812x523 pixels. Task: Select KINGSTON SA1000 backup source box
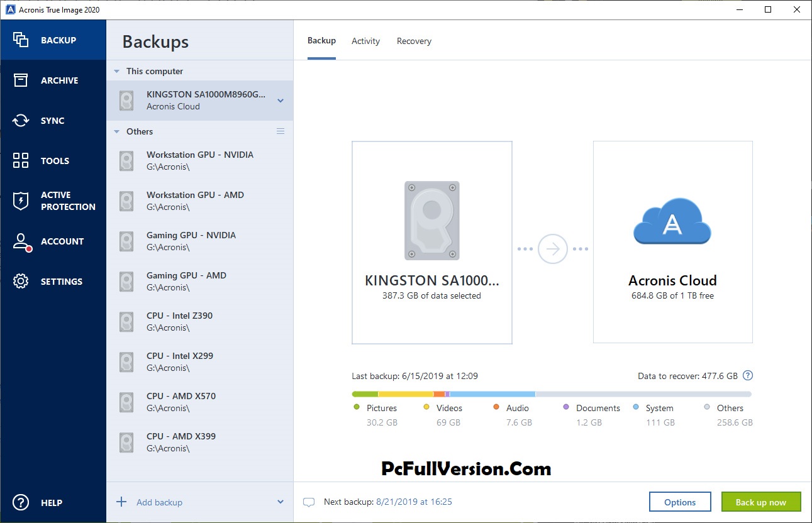click(x=432, y=243)
